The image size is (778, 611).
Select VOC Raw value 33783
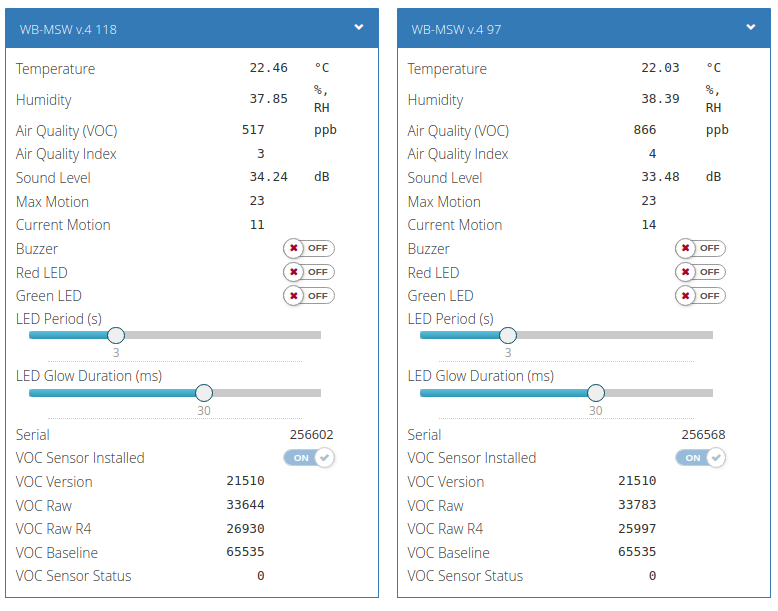pos(637,505)
